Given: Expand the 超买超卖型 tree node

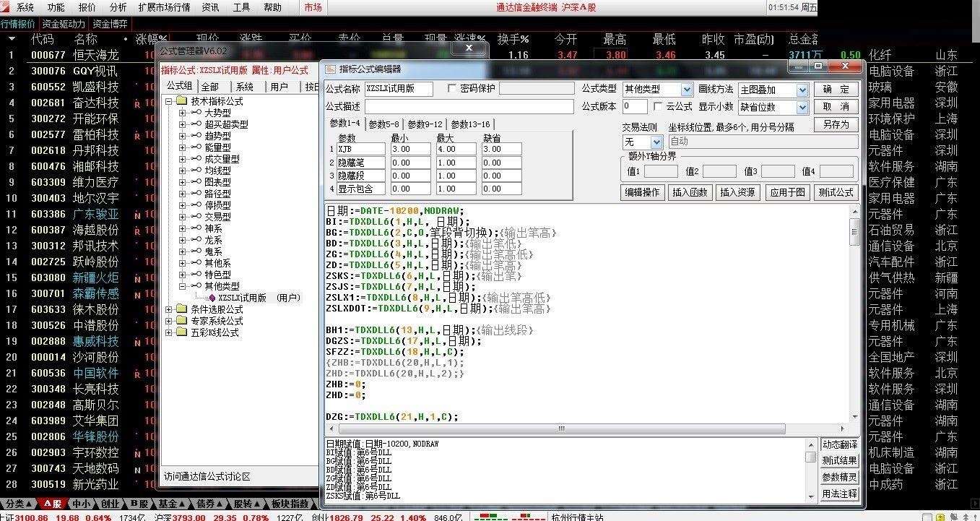Looking at the screenshot, I should [x=183, y=124].
